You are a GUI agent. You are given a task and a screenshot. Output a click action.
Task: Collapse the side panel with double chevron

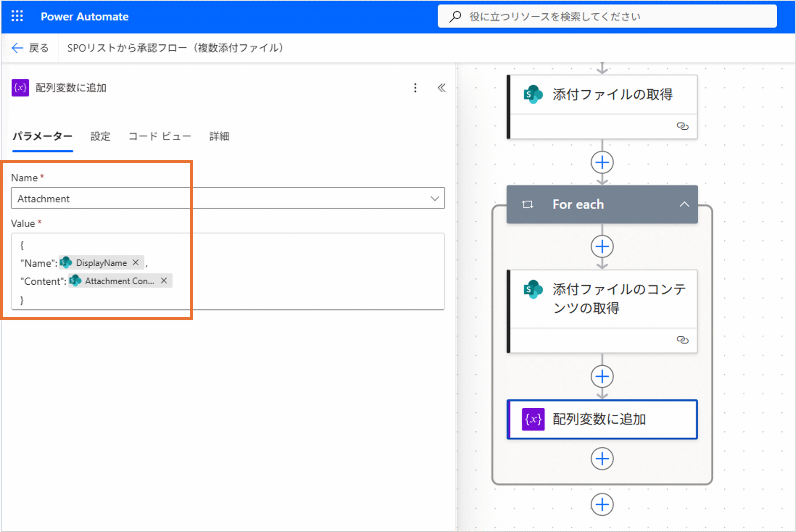(x=441, y=88)
